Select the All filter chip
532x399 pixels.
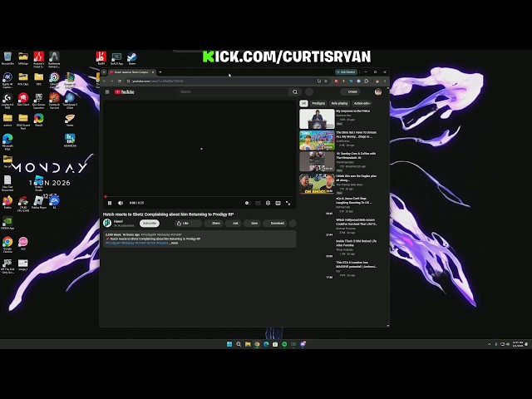point(303,103)
